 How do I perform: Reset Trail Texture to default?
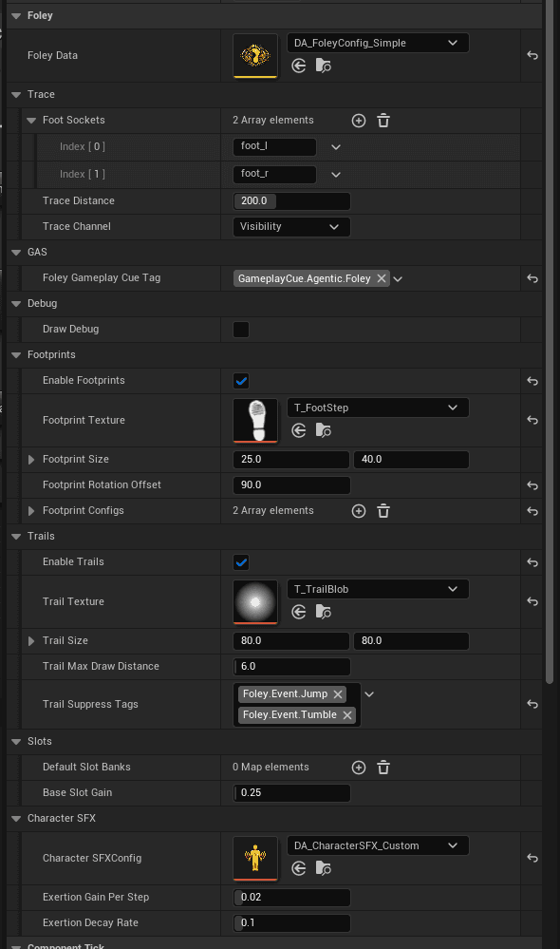532,601
